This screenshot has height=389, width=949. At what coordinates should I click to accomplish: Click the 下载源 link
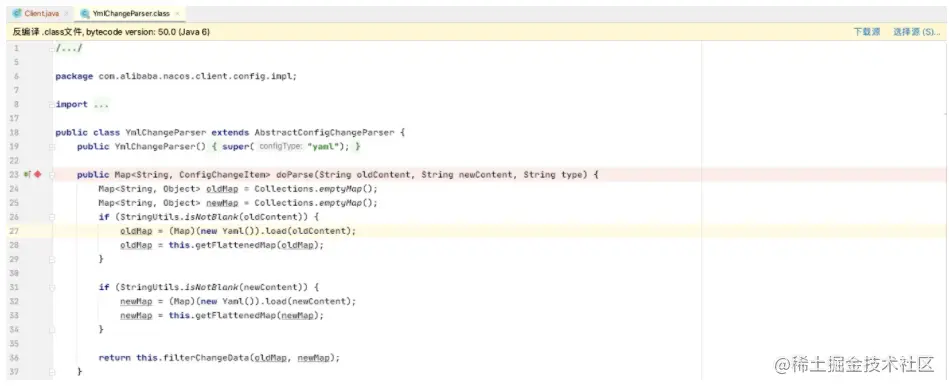[x=867, y=32]
